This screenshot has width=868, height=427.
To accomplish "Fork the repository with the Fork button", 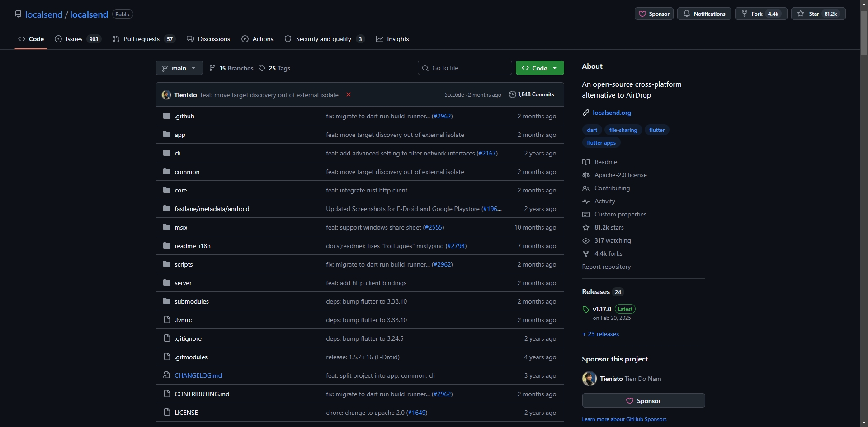I will tap(761, 14).
